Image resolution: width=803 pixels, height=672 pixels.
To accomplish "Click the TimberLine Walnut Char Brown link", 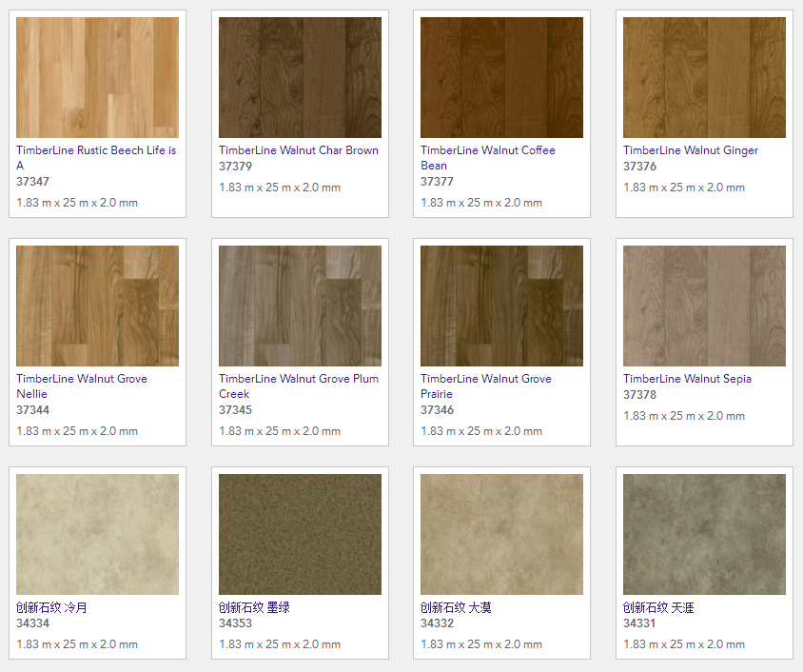I will [x=298, y=150].
